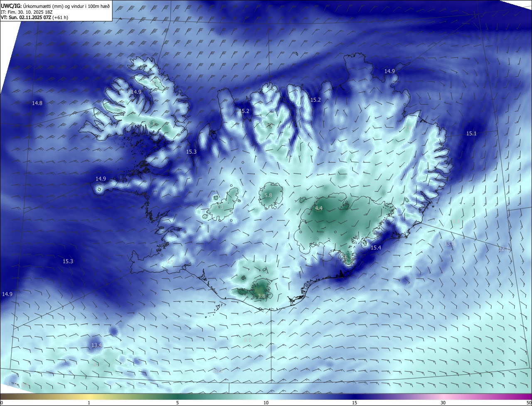Click the "4.4" value on the large glacier
The height and width of the screenshot is (406, 532).
click(x=319, y=208)
